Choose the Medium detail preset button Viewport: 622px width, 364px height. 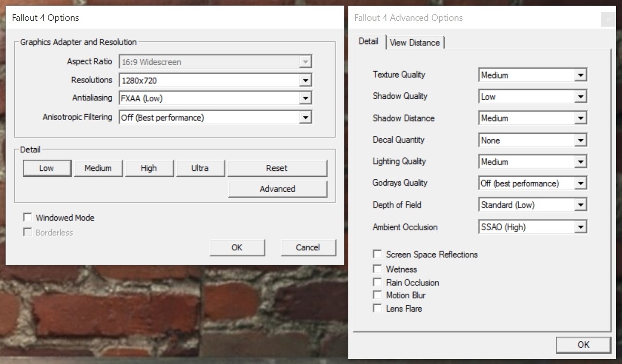98,168
